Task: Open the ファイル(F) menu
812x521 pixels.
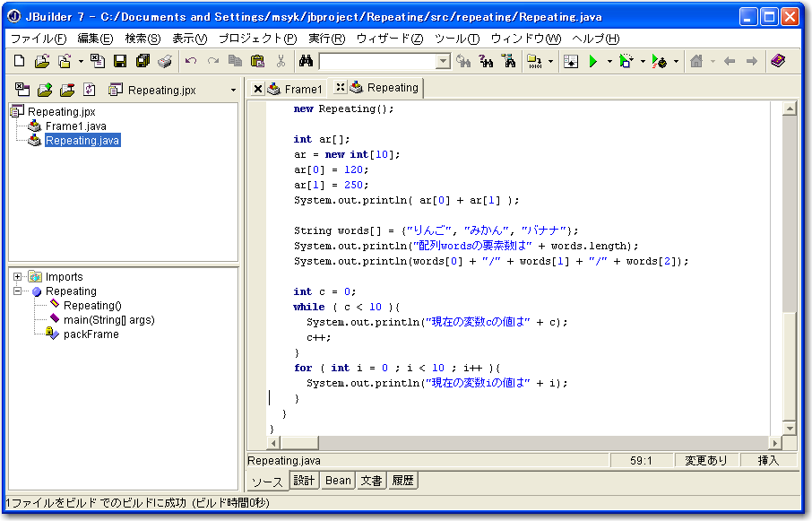Action: point(38,39)
